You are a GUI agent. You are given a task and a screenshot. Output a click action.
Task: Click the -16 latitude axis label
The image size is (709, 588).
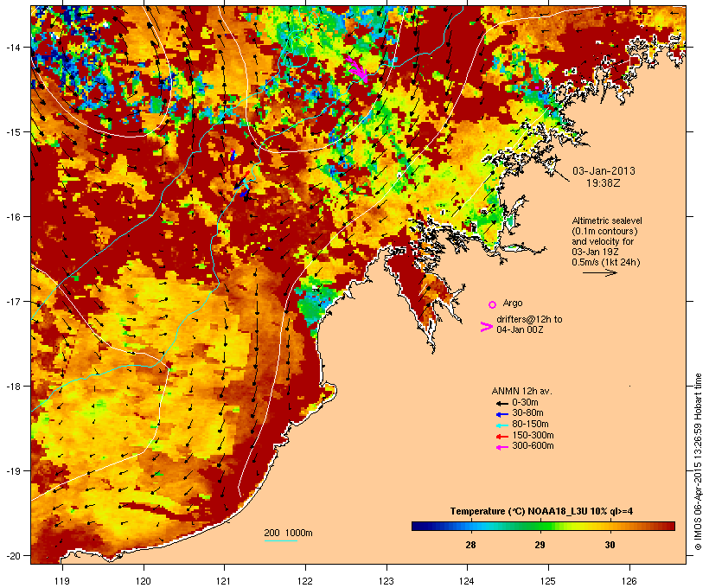click(x=13, y=217)
